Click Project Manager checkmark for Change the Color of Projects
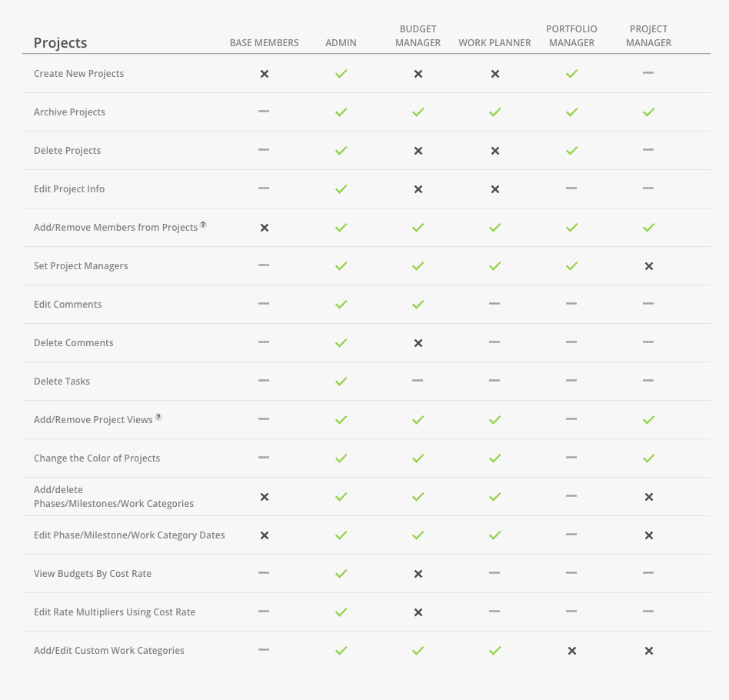 (648, 458)
